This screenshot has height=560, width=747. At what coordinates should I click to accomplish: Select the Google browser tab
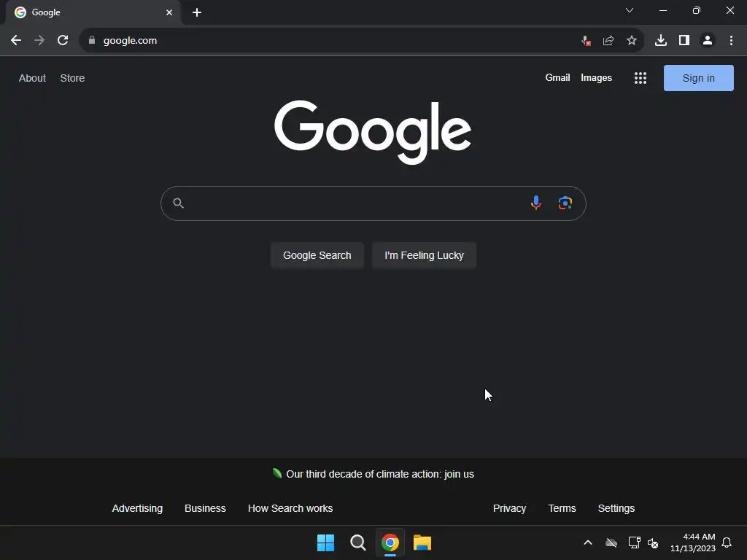(x=93, y=12)
